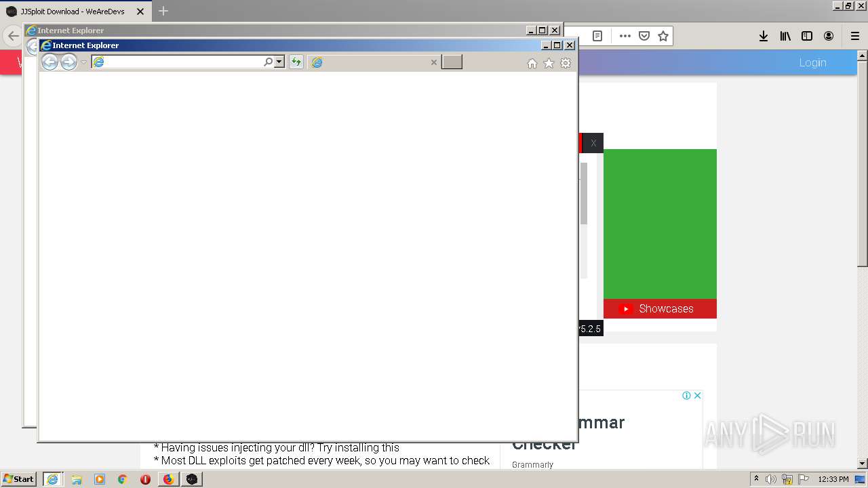Open Firefox hamburger menu
Screen dimensions: 868x488
point(855,36)
